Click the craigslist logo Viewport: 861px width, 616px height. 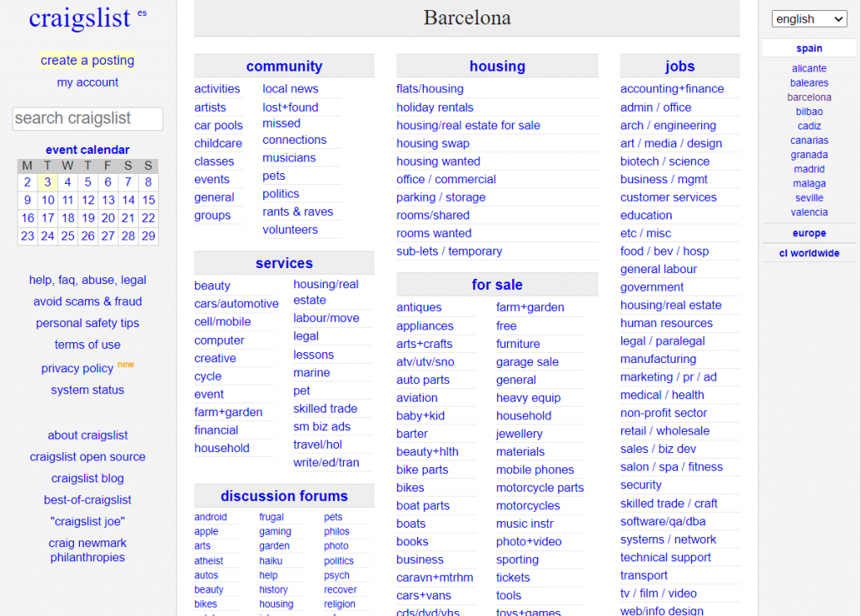[80, 18]
